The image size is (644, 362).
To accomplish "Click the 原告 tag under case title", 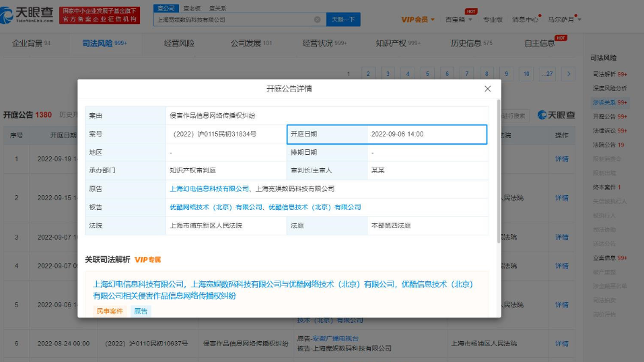I will click(x=141, y=311).
